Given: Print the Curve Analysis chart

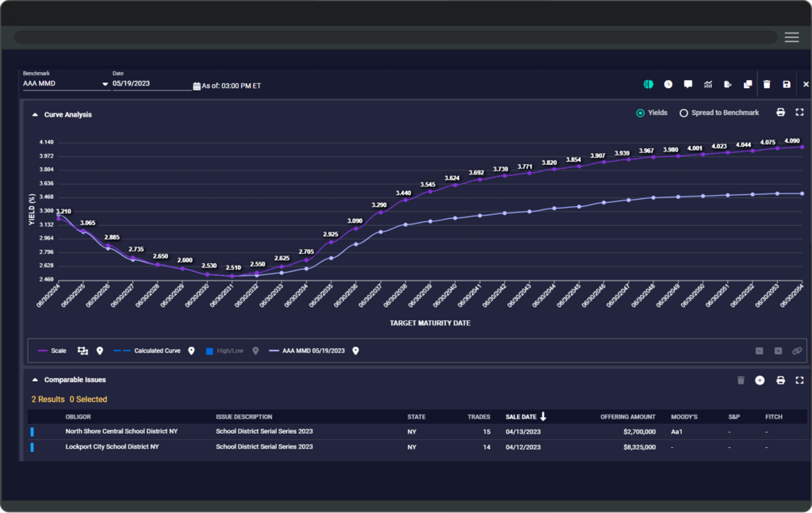Looking at the screenshot, I should 781,113.
